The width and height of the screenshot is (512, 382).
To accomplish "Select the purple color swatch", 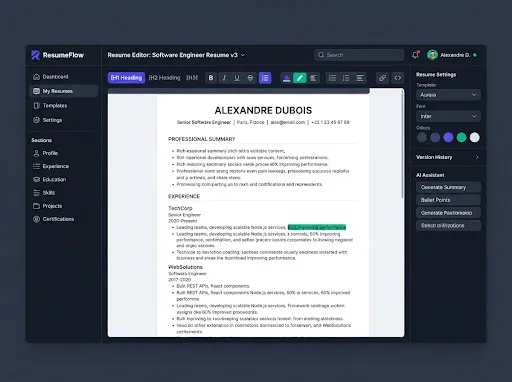I will (448, 137).
